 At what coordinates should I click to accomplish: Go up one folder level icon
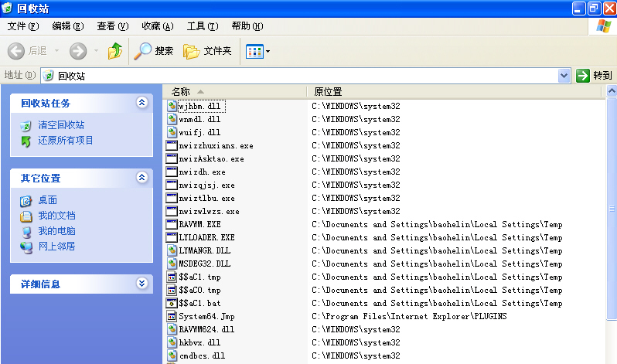pyautogui.click(x=115, y=51)
